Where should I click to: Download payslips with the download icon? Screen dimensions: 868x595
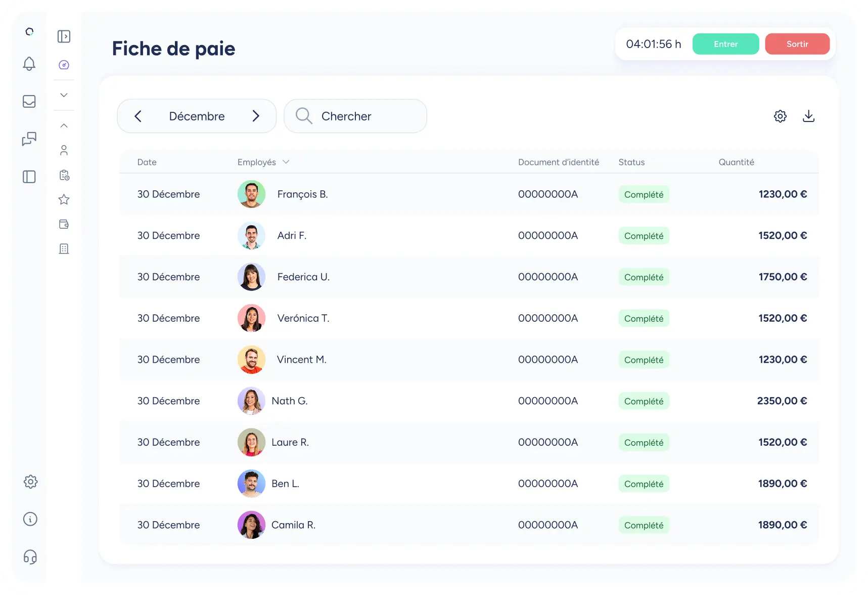click(808, 116)
